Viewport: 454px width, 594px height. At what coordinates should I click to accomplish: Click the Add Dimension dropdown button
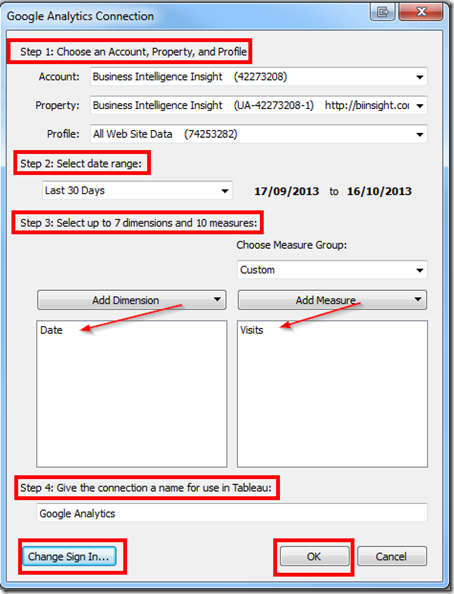pyautogui.click(x=132, y=300)
